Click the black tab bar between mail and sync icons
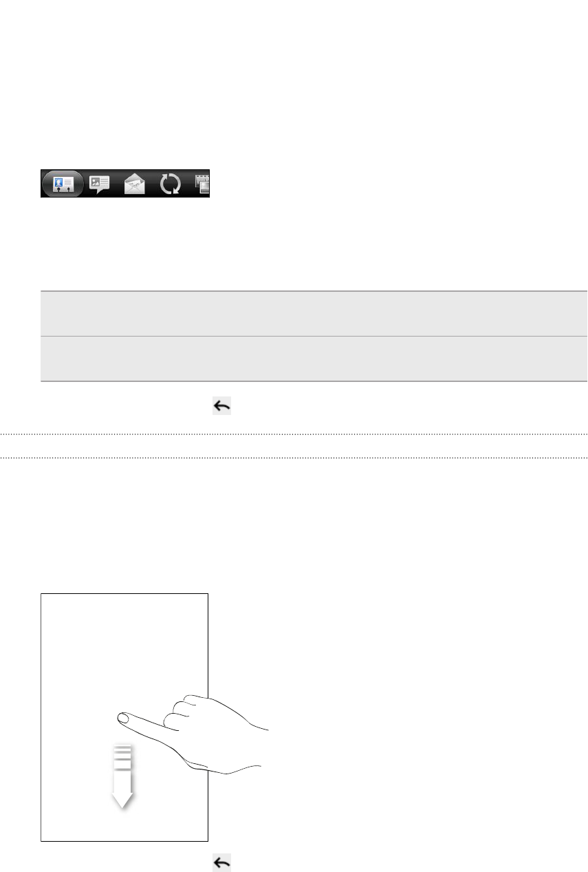The image size is (588, 872). [x=153, y=184]
